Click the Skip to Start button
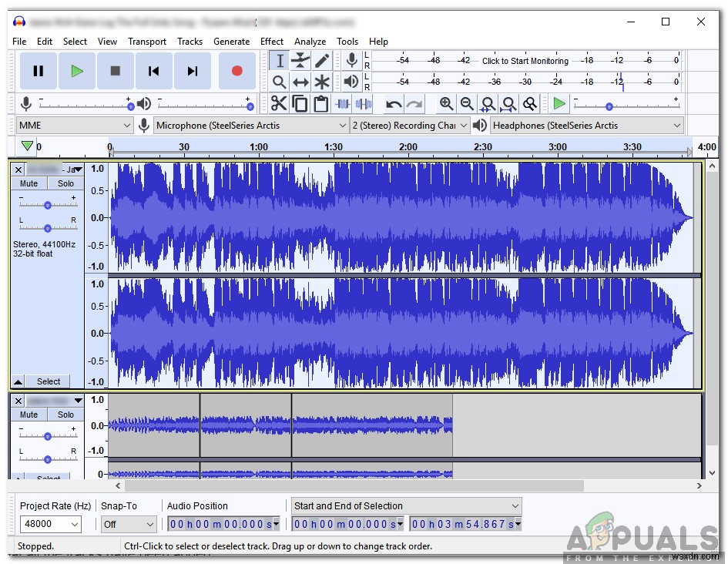The height and width of the screenshot is (564, 728). pyautogui.click(x=154, y=71)
